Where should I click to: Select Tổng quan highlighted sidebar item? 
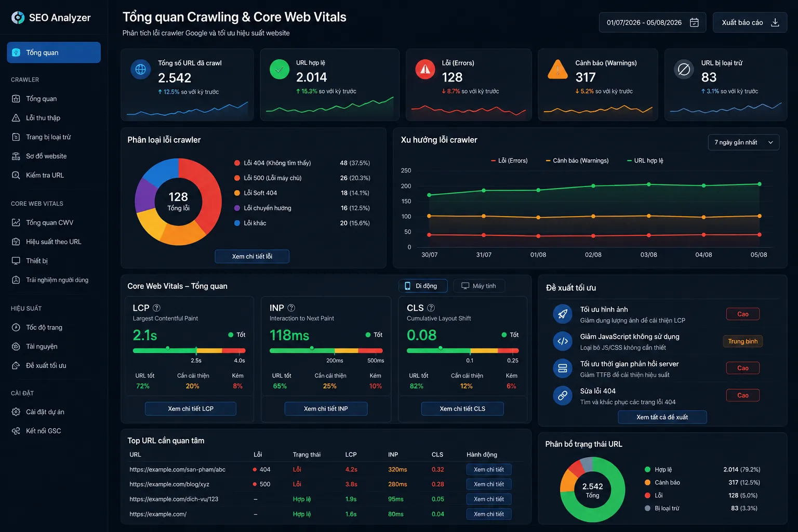(x=54, y=52)
